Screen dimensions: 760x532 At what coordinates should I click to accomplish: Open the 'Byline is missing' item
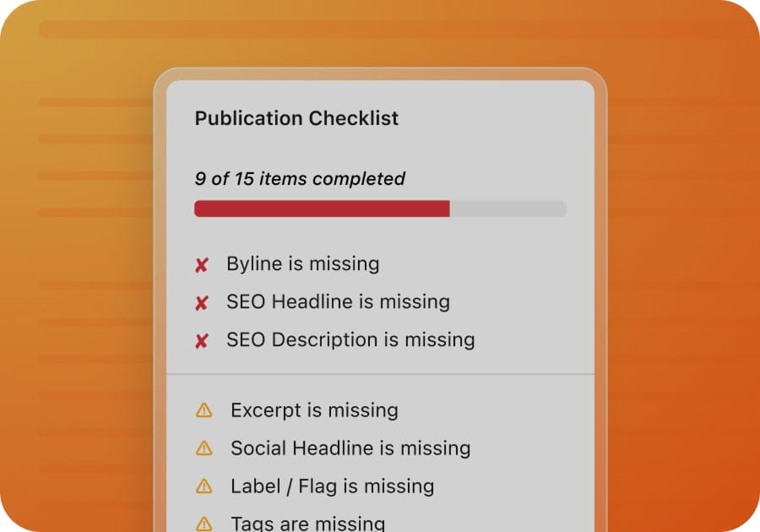302,263
